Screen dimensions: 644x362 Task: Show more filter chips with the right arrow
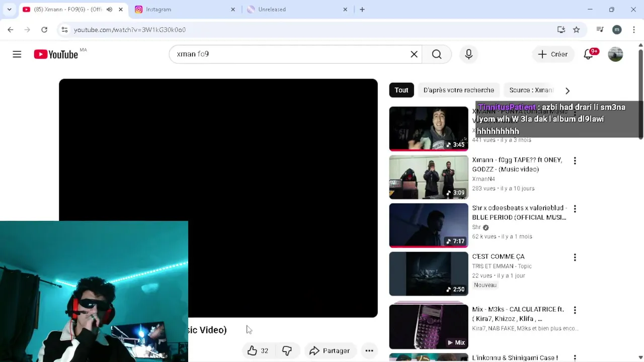tap(568, 90)
